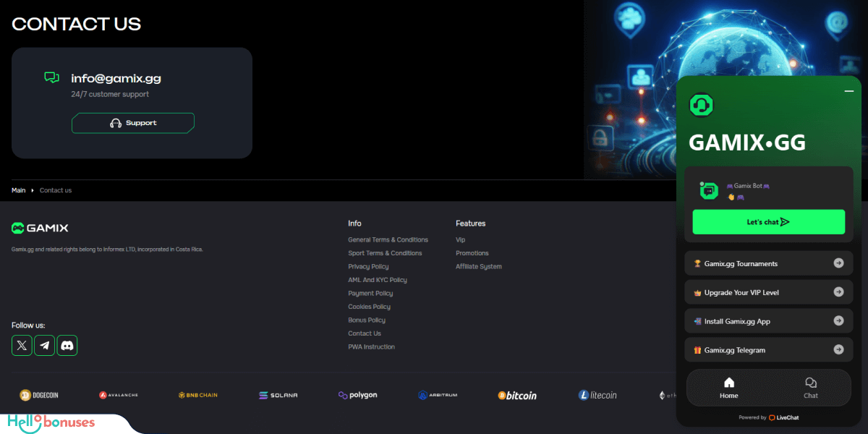Click the GAMIX•GG widget title

746,142
